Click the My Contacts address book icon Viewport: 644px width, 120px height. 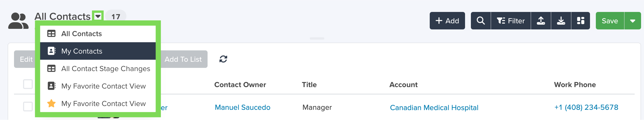pos(51,51)
